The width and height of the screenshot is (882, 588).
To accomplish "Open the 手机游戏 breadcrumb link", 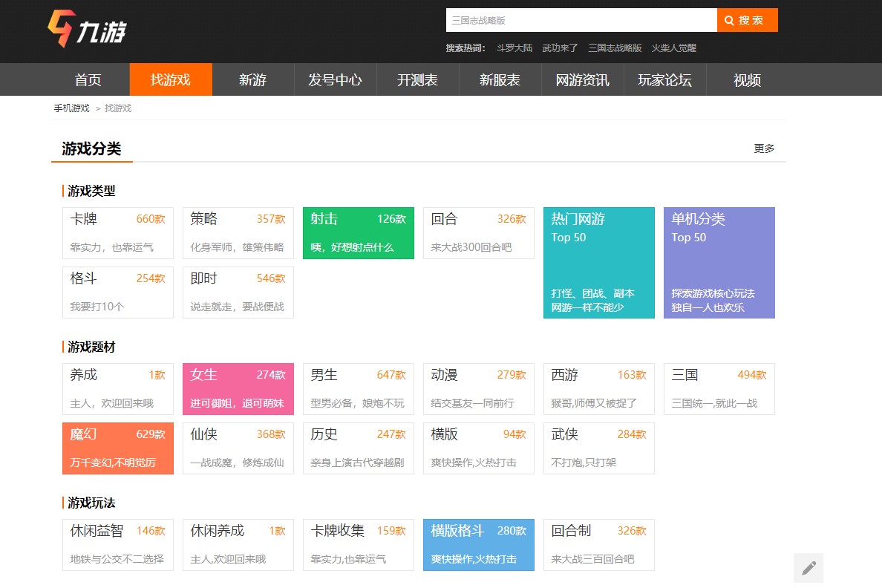I will click(71, 108).
